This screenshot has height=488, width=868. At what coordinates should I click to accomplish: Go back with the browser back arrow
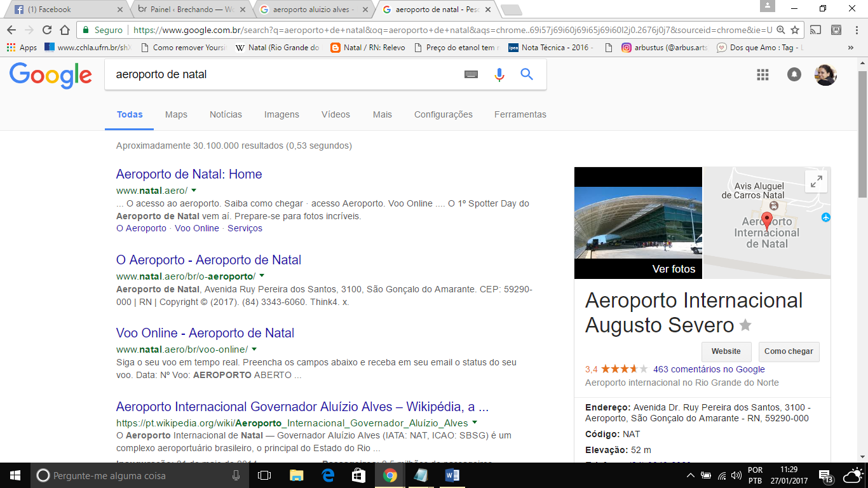click(x=11, y=30)
